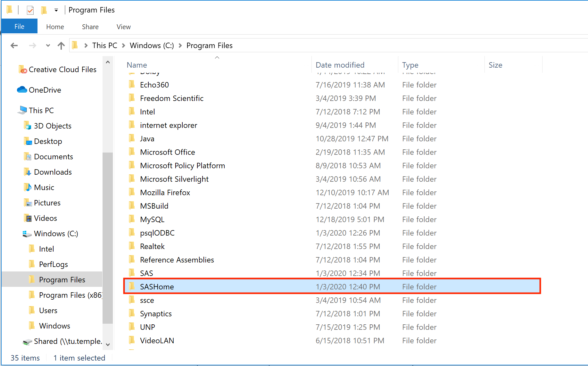This screenshot has height=366, width=588.
Task: Select Creative Cloud Files in navigation pane
Action: (x=58, y=70)
